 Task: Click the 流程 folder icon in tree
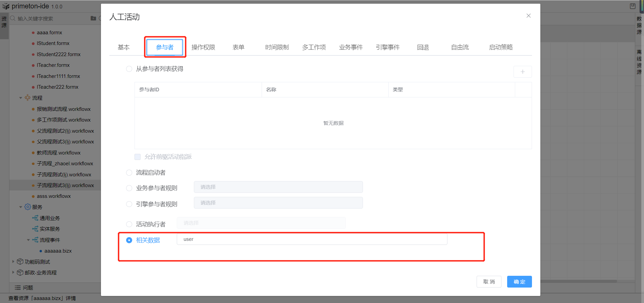coord(28,98)
